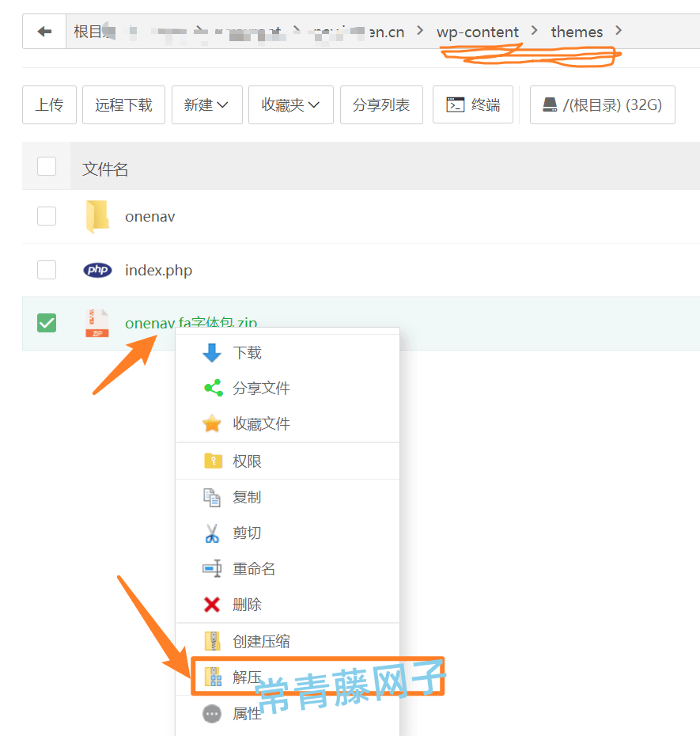Open the 新建 dropdown
The image size is (700, 736).
[x=207, y=104]
